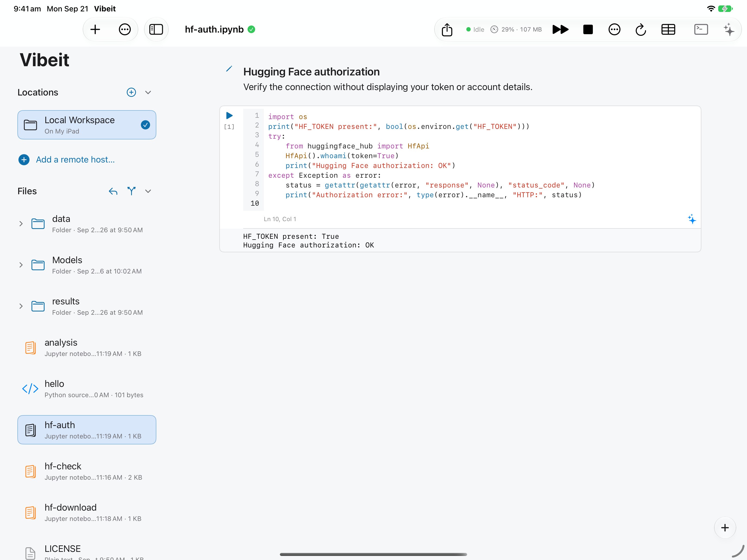Open the data folder

[x=87, y=224]
